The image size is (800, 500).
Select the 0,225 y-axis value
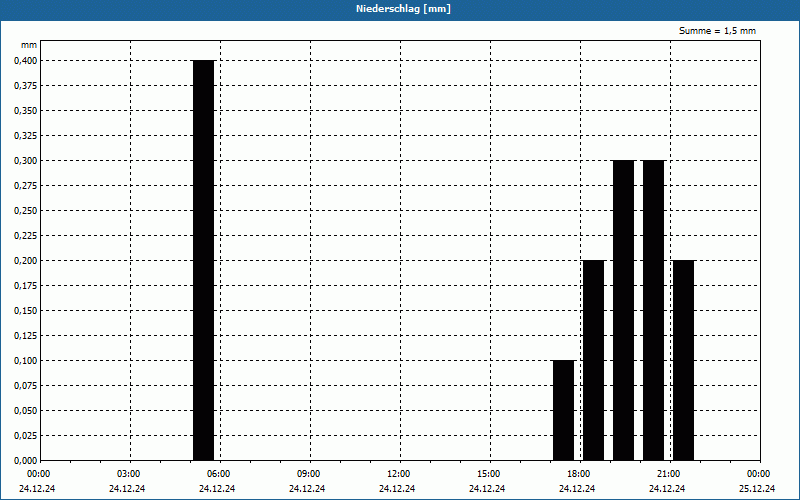26,236
